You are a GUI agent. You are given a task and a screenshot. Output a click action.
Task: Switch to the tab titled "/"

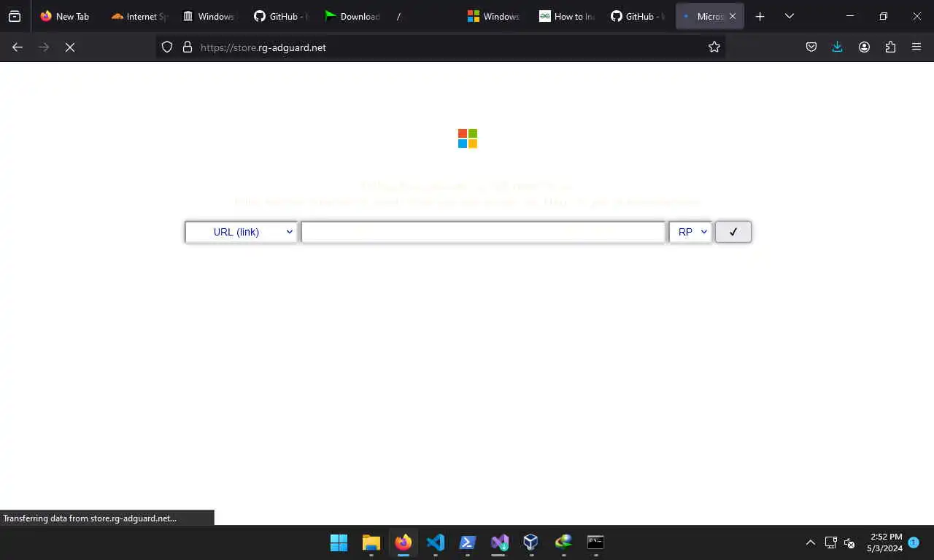[423, 16]
